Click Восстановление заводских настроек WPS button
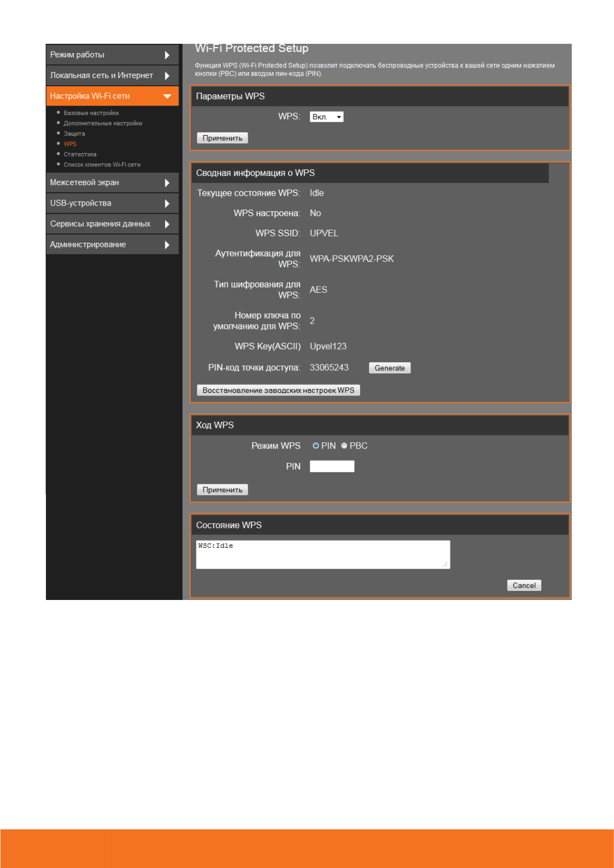 pos(278,390)
